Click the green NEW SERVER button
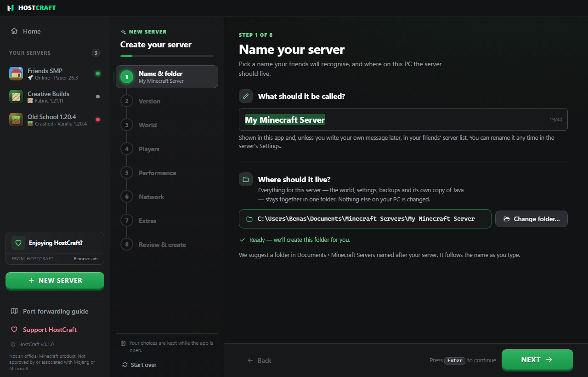588x377 pixels. coord(55,280)
